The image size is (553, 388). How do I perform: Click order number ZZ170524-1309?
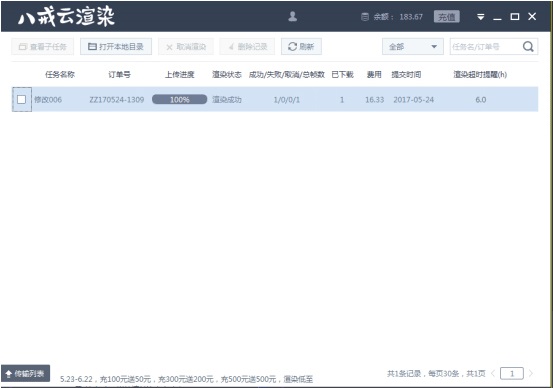[x=117, y=100]
